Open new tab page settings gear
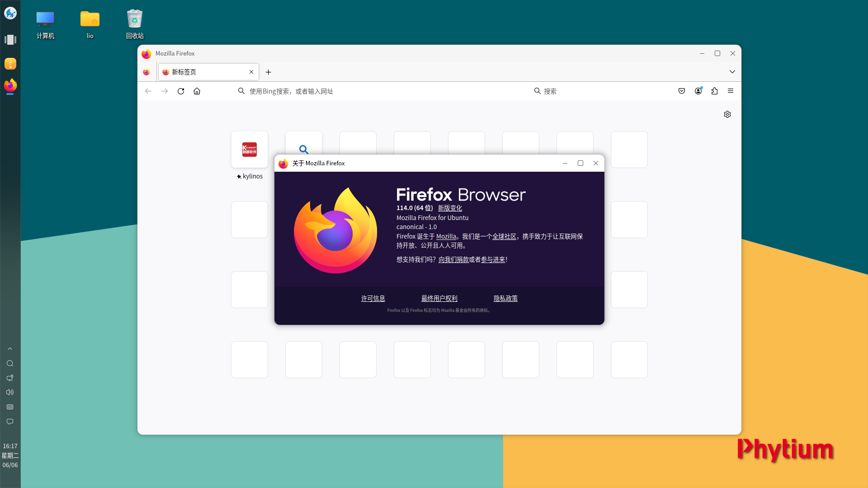This screenshot has height=488, width=868. pyautogui.click(x=727, y=114)
